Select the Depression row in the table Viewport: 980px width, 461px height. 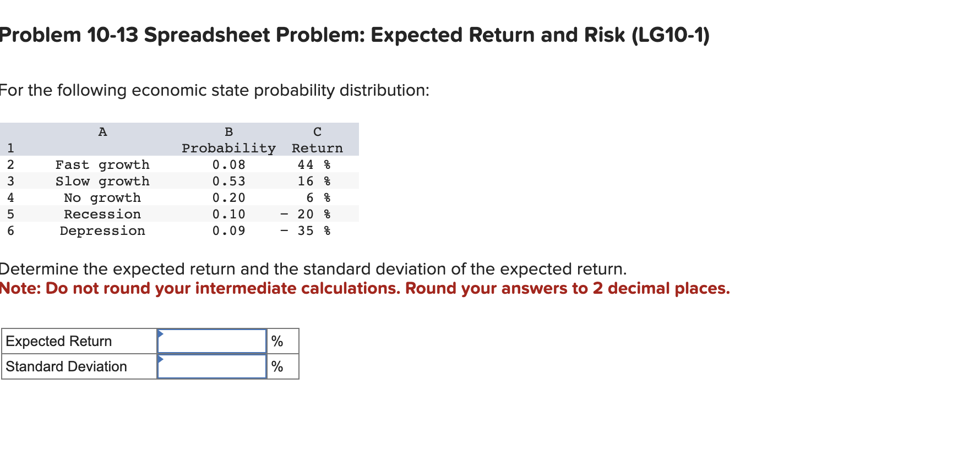coord(102,231)
